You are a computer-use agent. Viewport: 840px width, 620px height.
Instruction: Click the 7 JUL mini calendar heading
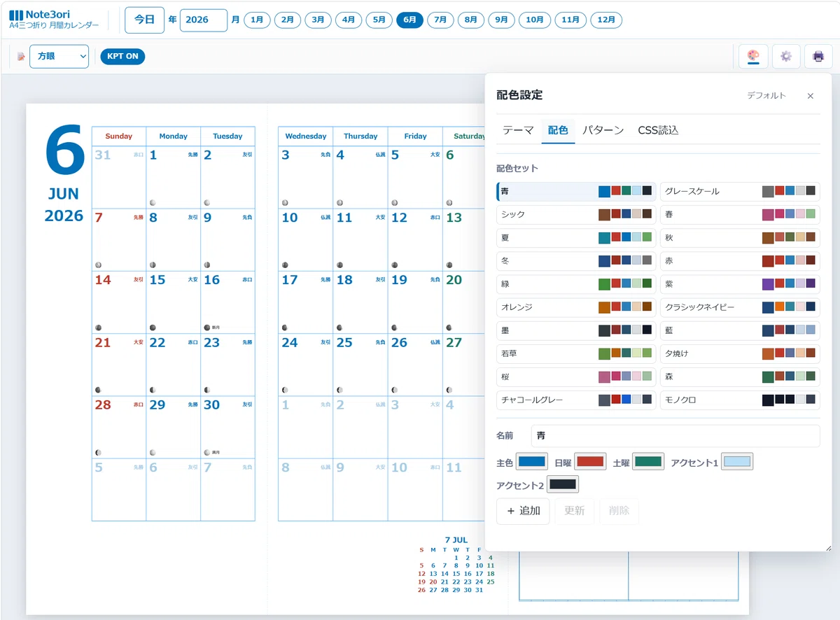point(456,540)
